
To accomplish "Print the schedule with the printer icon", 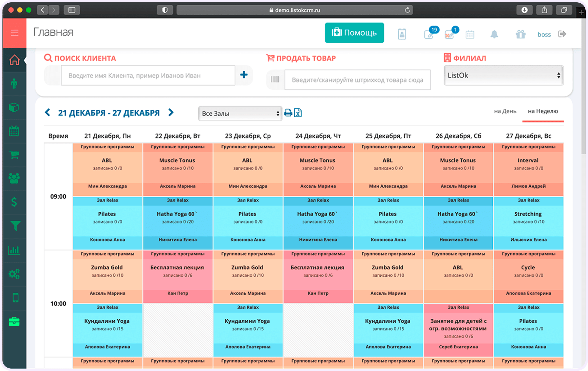I will click(288, 113).
